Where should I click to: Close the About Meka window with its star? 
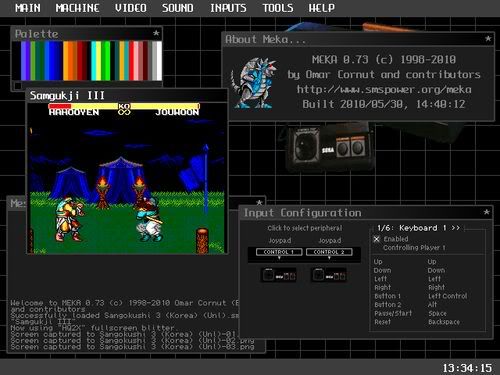click(488, 39)
